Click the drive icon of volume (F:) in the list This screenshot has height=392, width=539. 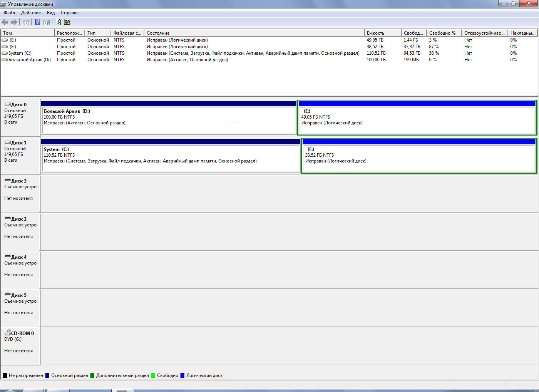point(5,47)
